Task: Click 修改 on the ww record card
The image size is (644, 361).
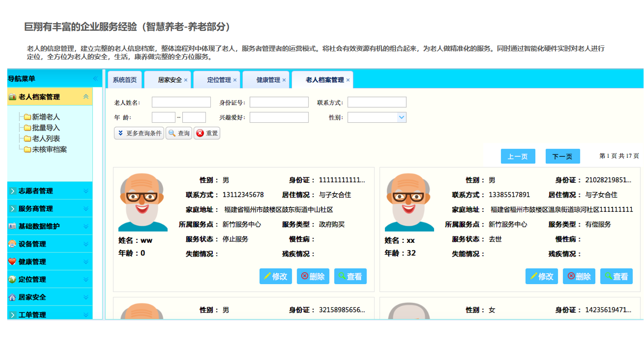Action: click(x=275, y=276)
